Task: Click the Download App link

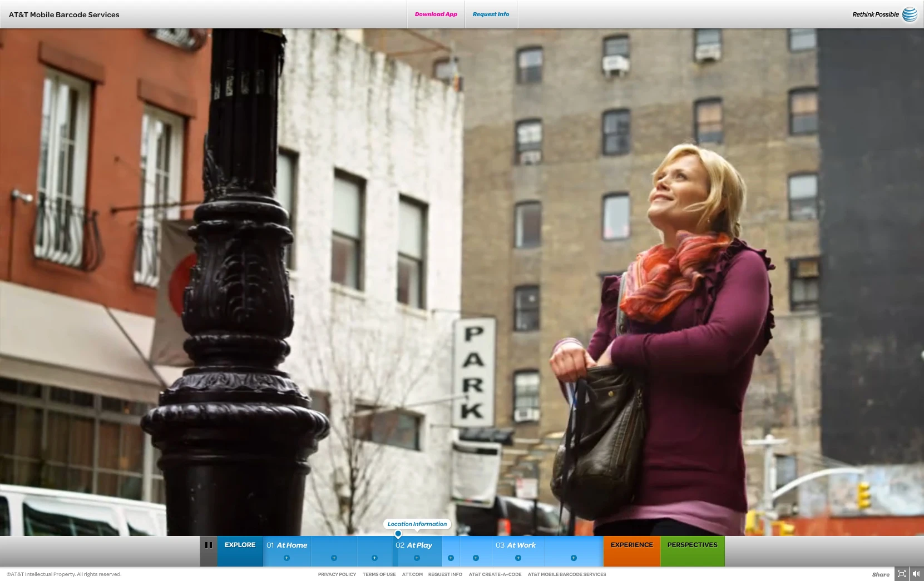Action: point(436,14)
